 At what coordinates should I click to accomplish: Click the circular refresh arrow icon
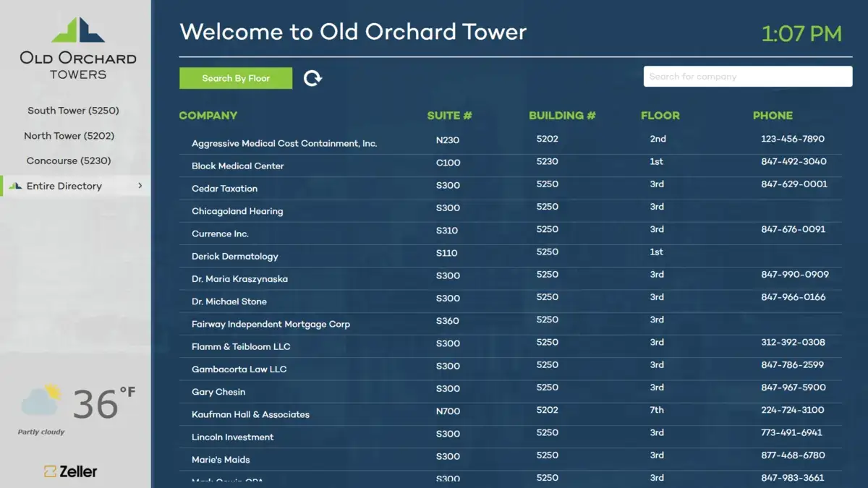coord(312,78)
